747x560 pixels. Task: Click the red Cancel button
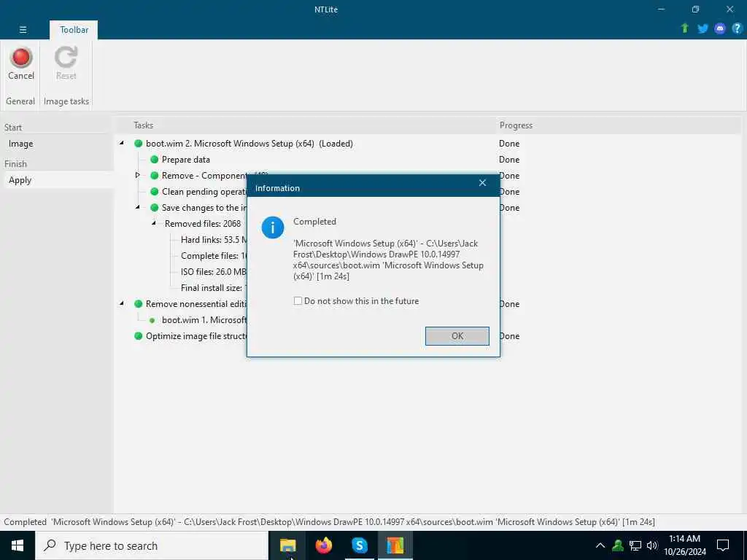tap(21, 63)
